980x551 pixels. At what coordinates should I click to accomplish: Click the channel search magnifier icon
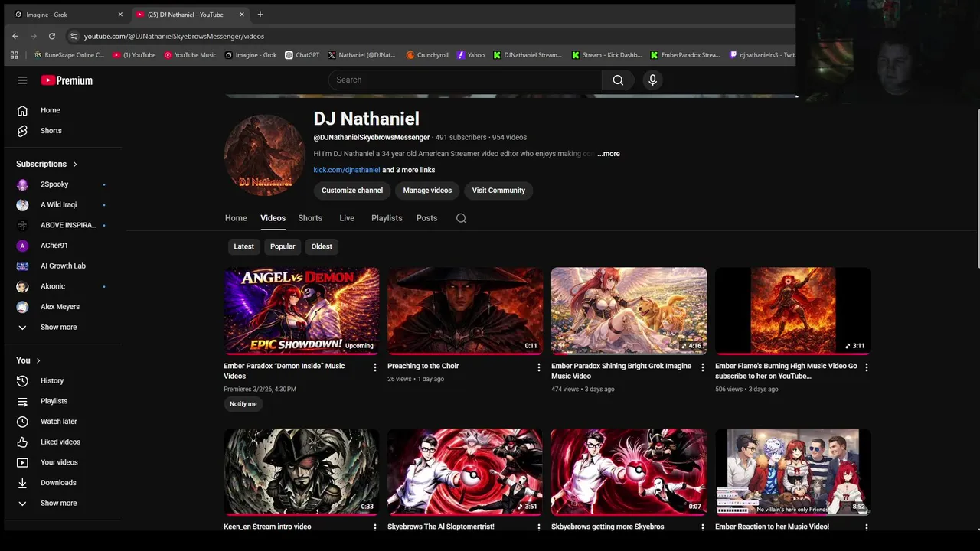pos(461,218)
